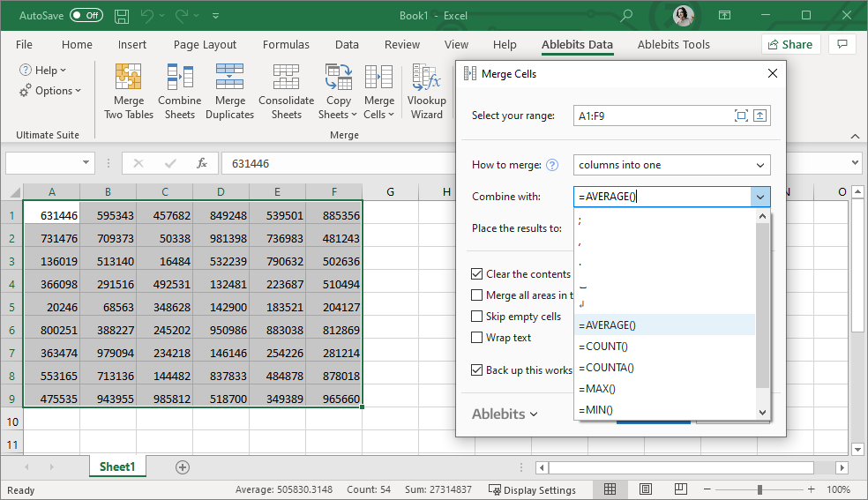Toggle the AutoSave switch
This screenshot has width=868, height=500.
pyautogui.click(x=86, y=16)
